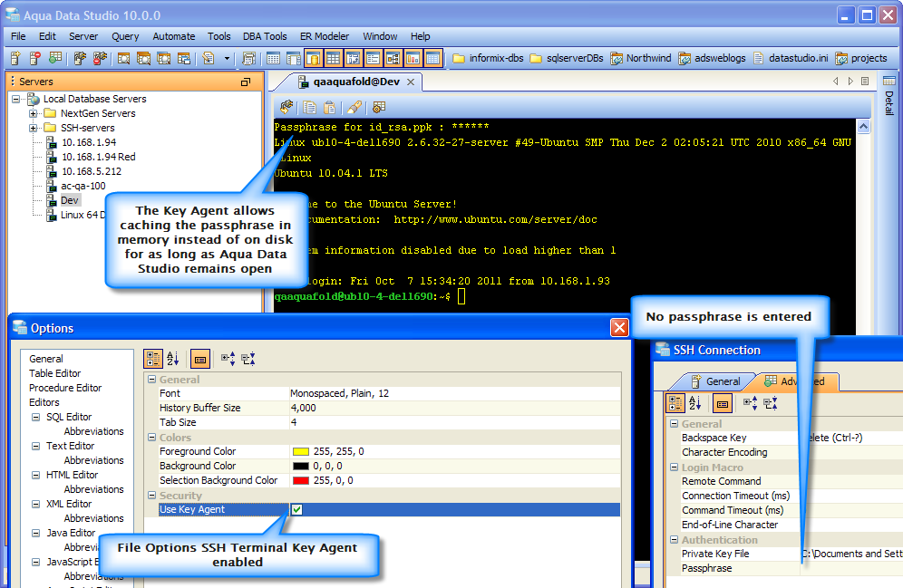Toggle the yellow database cylinder view button
The image size is (903, 588).
tap(313, 58)
